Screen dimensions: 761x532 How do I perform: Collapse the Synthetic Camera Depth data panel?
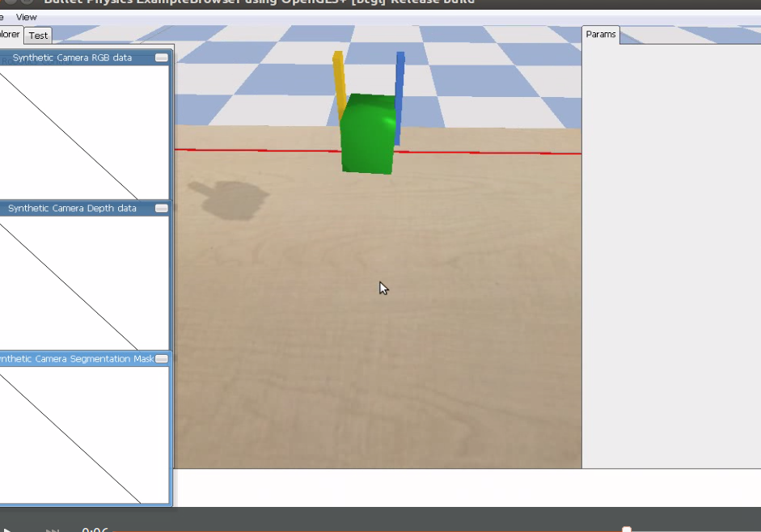click(x=161, y=208)
